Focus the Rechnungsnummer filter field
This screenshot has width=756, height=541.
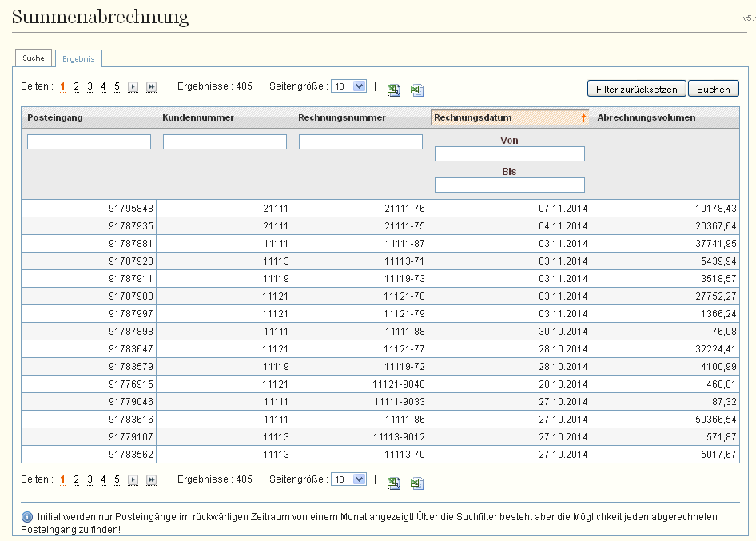pyautogui.click(x=360, y=141)
